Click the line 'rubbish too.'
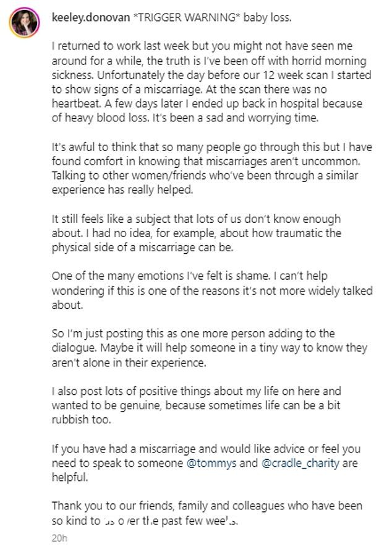This screenshot has height=554, width=392. (81, 420)
